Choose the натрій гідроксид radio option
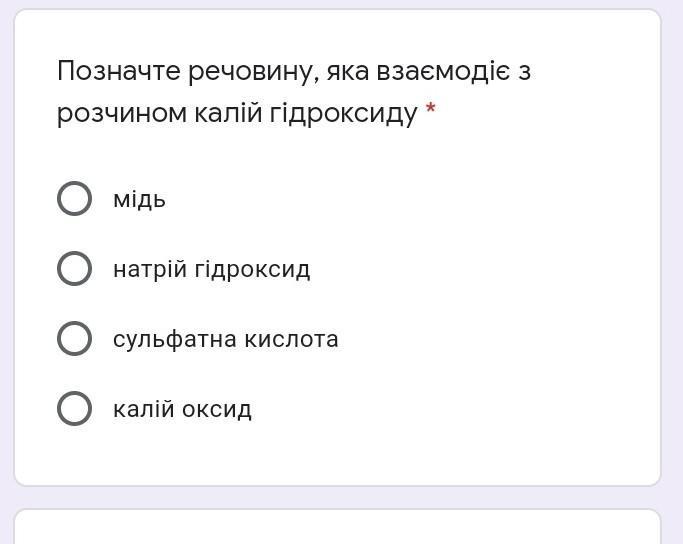Image resolution: width=683 pixels, height=544 pixels. [x=75, y=269]
